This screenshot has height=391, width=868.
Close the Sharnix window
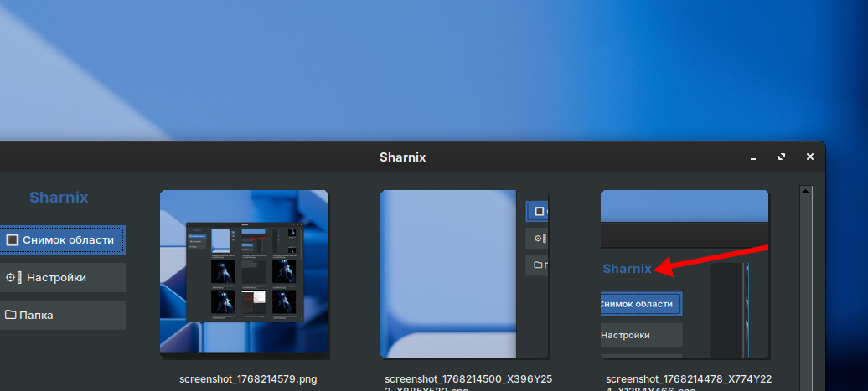coord(810,157)
